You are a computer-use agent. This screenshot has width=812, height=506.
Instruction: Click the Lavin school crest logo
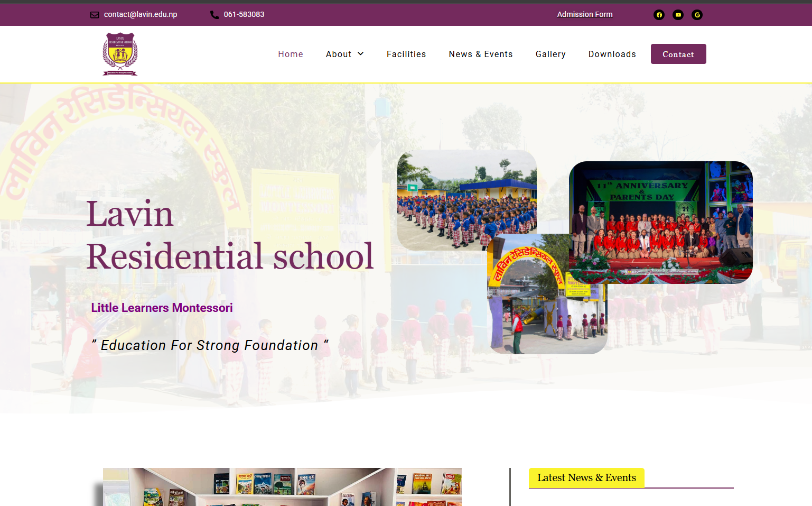click(120, 54)
